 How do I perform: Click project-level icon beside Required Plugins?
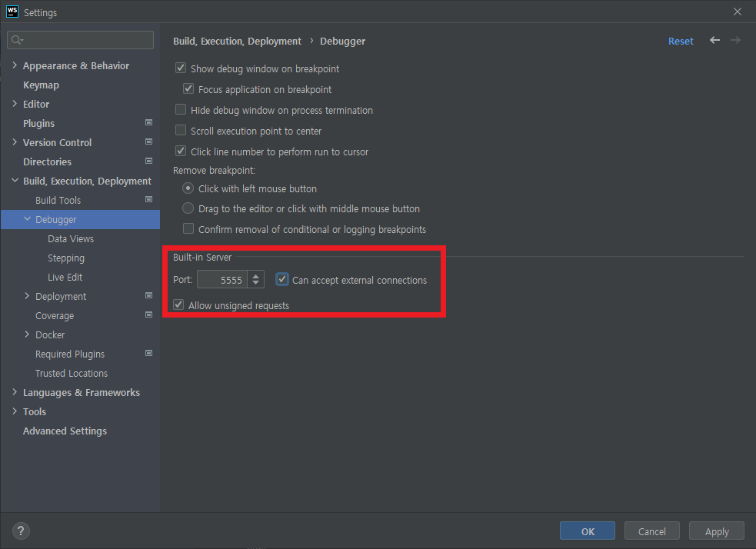149,353
